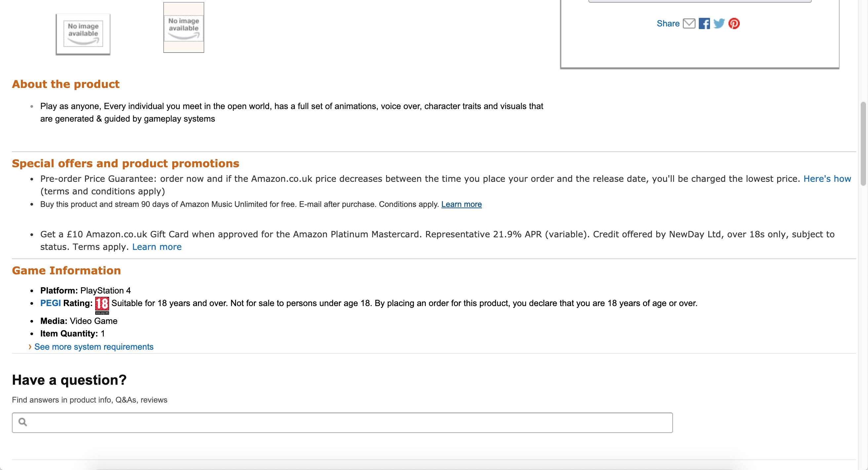Click the magnifying glass in the question search box

22,422
